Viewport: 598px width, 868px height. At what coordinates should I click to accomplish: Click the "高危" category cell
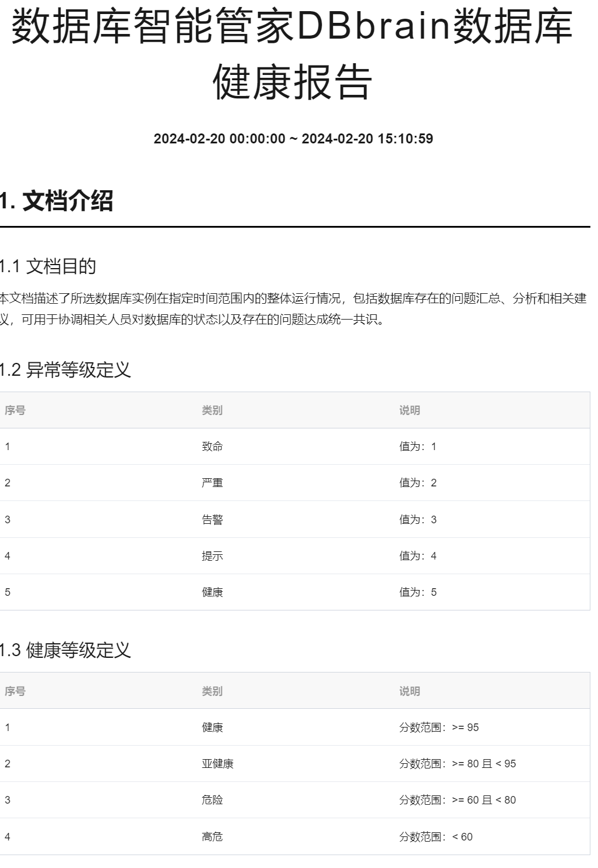(x=212, y=837)
